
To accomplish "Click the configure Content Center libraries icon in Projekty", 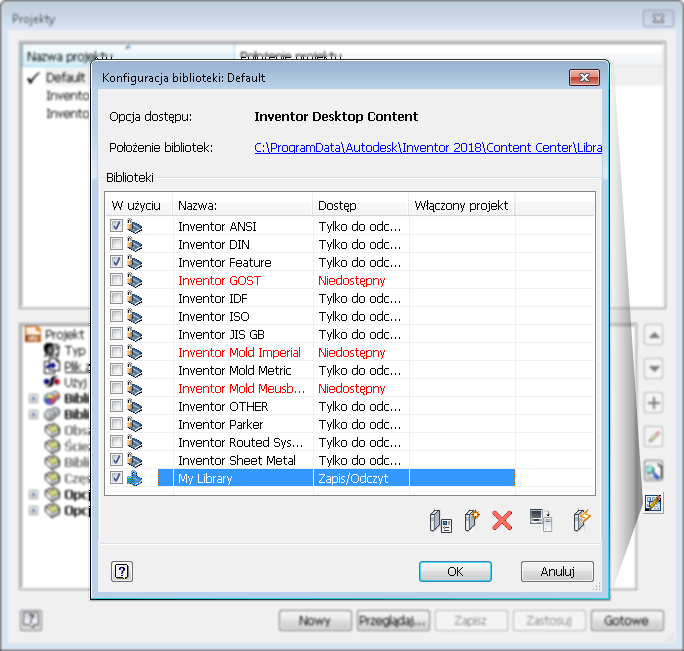I will (653, 503).
